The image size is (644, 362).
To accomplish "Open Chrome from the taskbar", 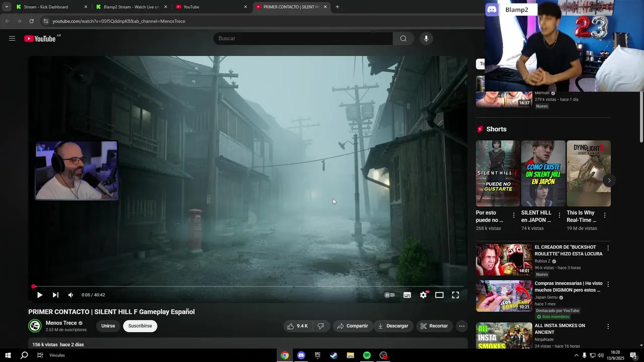I will click(285, 355).
